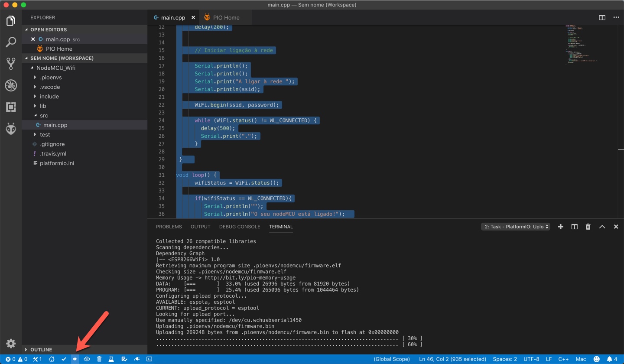
Task: Open PIO Home via the status bar house icon
Action: [52, 359]
